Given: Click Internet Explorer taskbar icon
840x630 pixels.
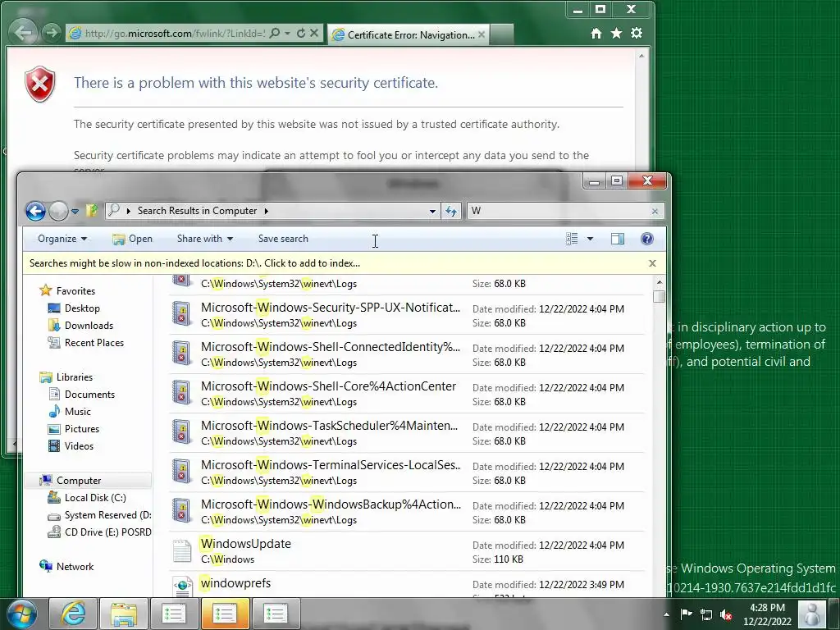Looking at the screenshot, I should tap(73, 614).
